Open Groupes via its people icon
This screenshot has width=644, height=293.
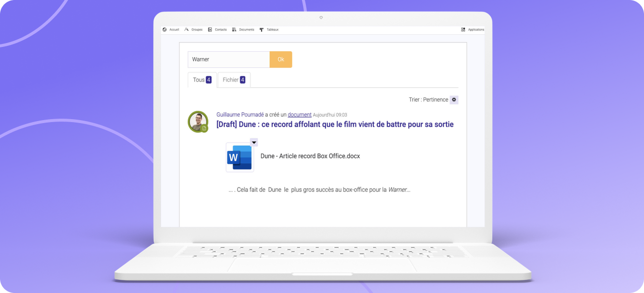tap(186, 30)
